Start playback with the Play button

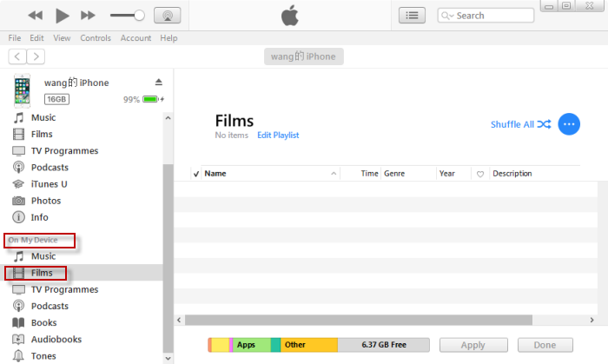point(62,16)
